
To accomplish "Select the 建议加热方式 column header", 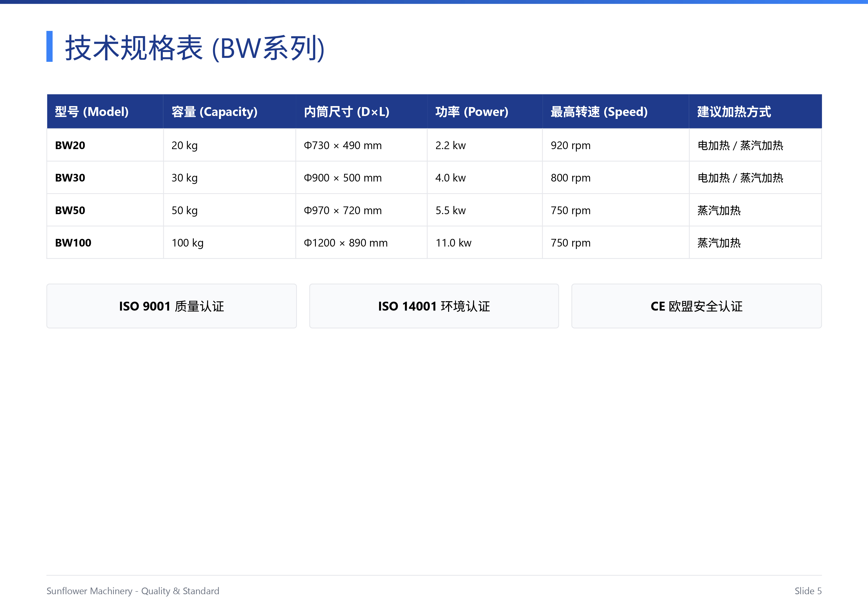I will click(x=755, y=112).
